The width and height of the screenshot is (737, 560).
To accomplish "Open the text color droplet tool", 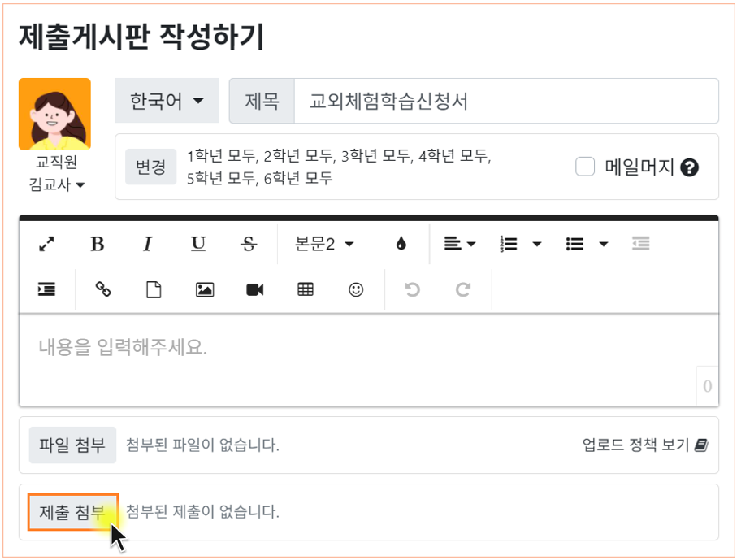I will click(x=401, y=244).
